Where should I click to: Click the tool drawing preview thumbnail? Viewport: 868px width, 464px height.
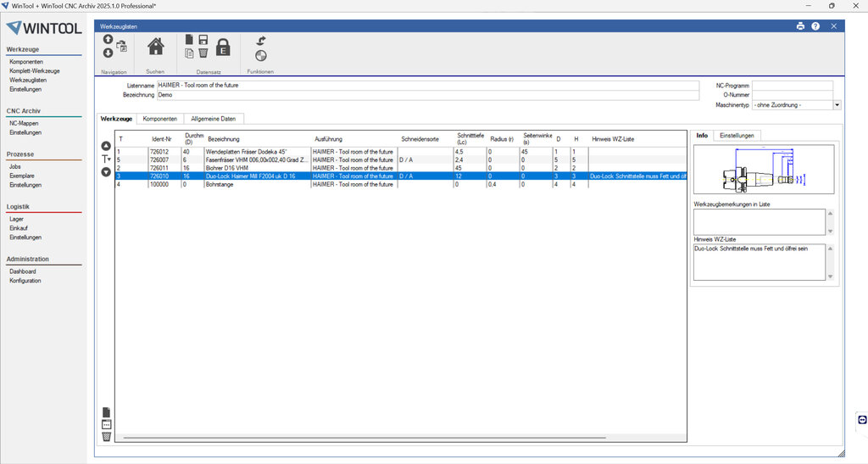[764, 170]
